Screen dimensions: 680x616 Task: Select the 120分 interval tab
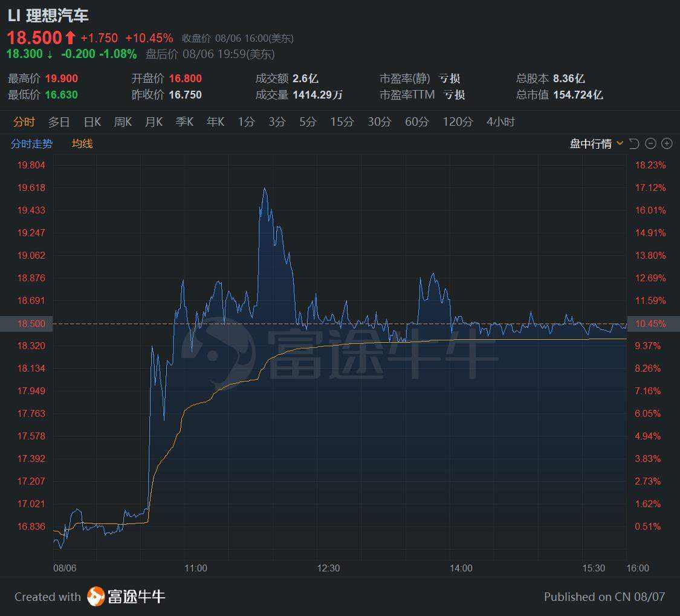click(x=458, y=122)
